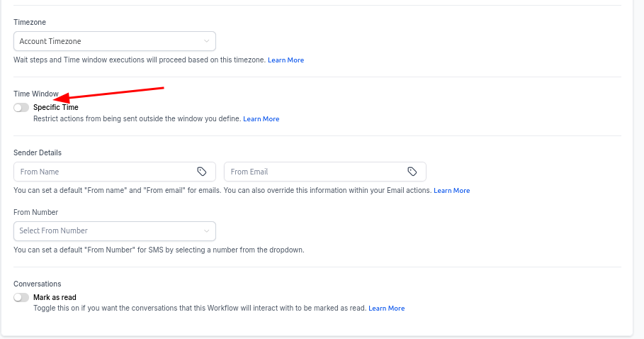Click the chevron arrow of From Number dropdown
Image resolution: width=644 pixels, height=339 pixels.
tap(207, 231)
